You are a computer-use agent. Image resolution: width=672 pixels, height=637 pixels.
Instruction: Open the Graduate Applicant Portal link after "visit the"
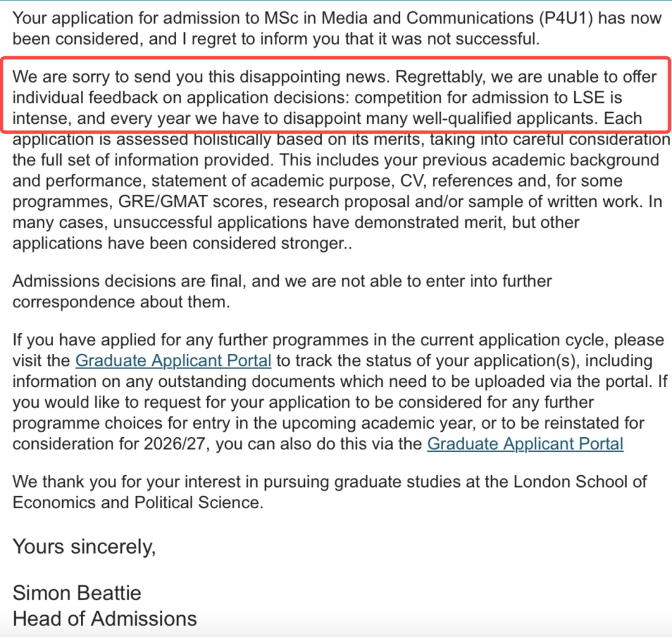click(173, 361)
